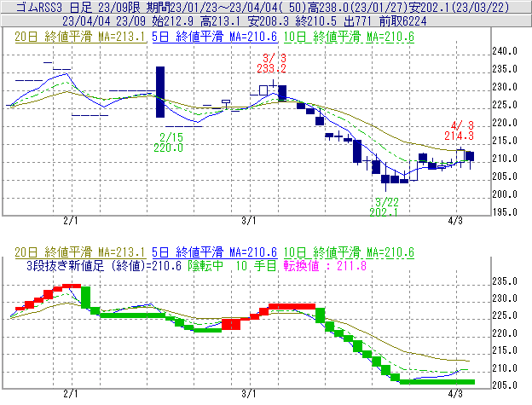Screen dimensions: 532x405
Task: Click the header low value '安202.1(23/03/22)'
Action: (x=459, y=7)
